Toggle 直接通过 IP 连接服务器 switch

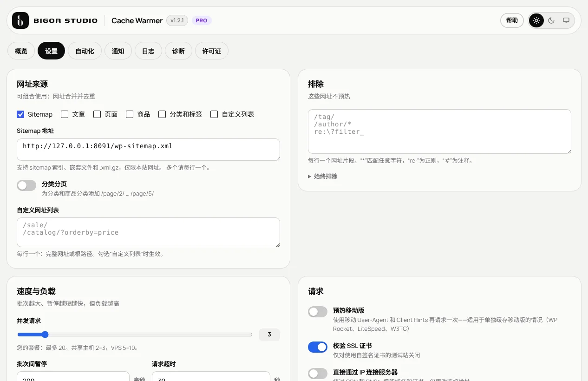click(x=318, y=374)
